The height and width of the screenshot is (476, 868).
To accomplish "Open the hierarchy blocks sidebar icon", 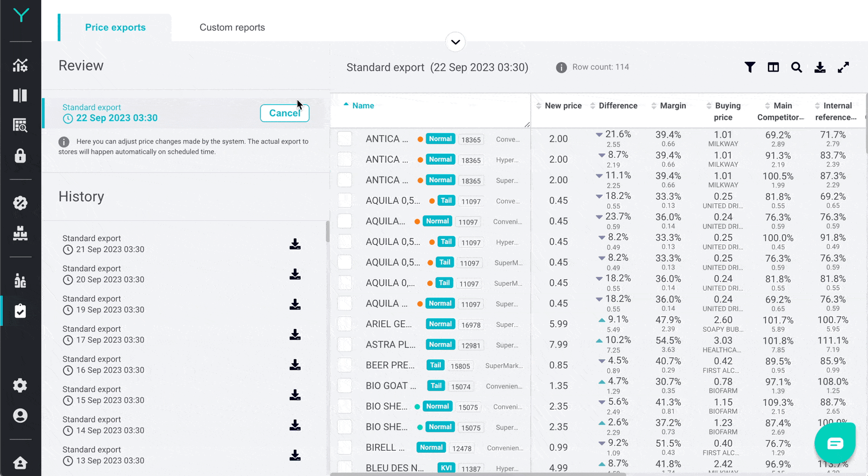I will (20, 233).
